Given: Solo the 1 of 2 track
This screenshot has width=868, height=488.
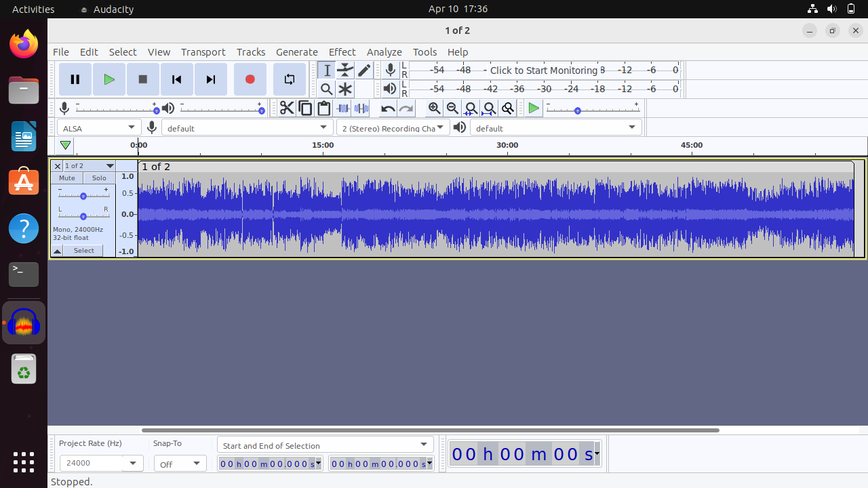Looking at the screenshot, I should 99,178.
